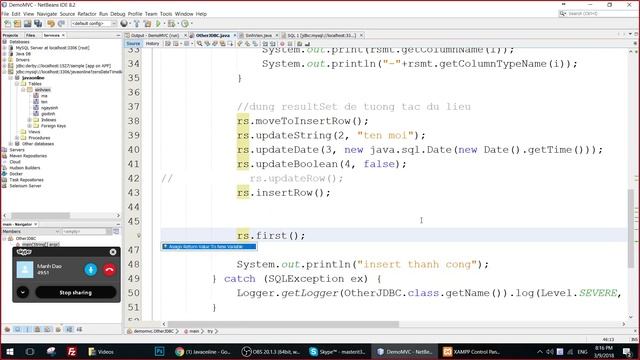Switch to SinhVien.java editor tab
The width and height of the screenshot is (640, 360).
pos(259,36)
